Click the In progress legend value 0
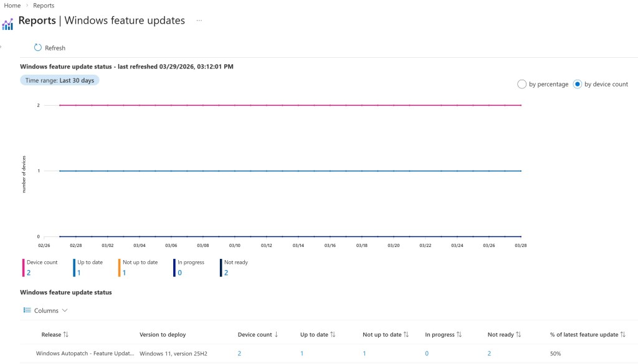638x364 pixels. [179, 273]
